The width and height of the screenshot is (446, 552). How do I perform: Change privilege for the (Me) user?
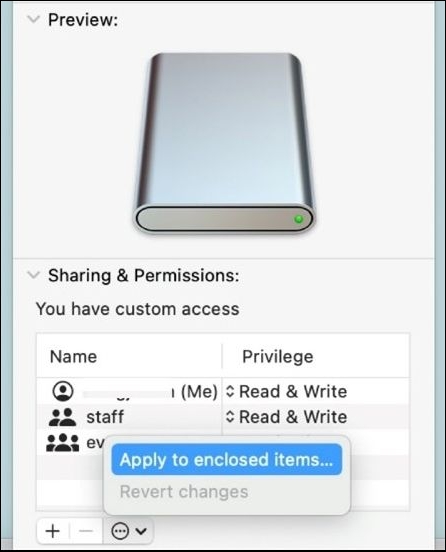[286, 391]
